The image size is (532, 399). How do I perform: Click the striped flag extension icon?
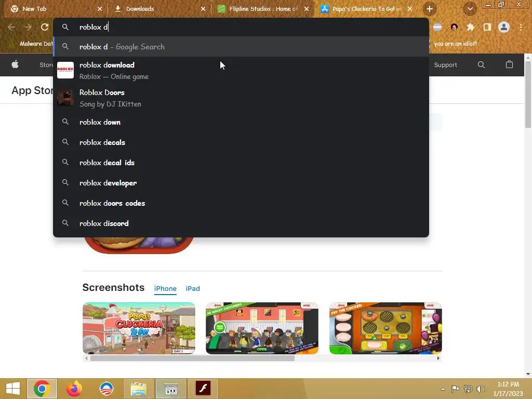437,27
